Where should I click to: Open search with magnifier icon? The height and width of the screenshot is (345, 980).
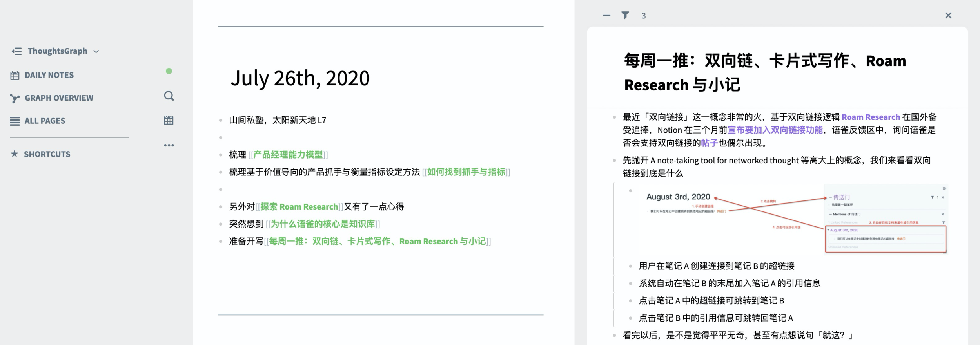[x=169, y=96]
